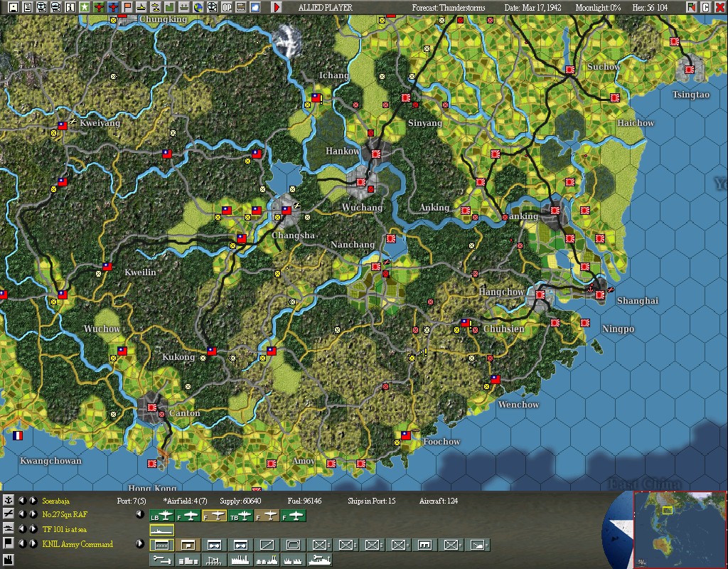Go to next air unit after No.27 Sqn
This screenshot has height=569, width=728.
click(33, 514)
